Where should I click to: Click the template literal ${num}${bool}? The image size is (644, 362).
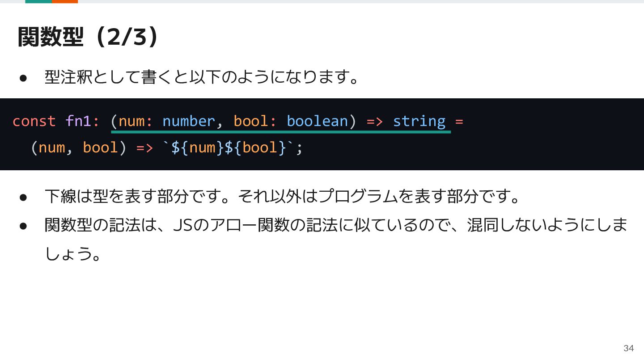pos(233,147)
